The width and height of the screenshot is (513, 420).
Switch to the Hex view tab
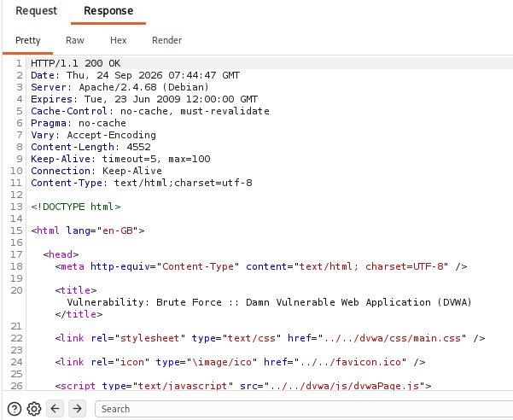pyautogui.click(x=118, y=40)
